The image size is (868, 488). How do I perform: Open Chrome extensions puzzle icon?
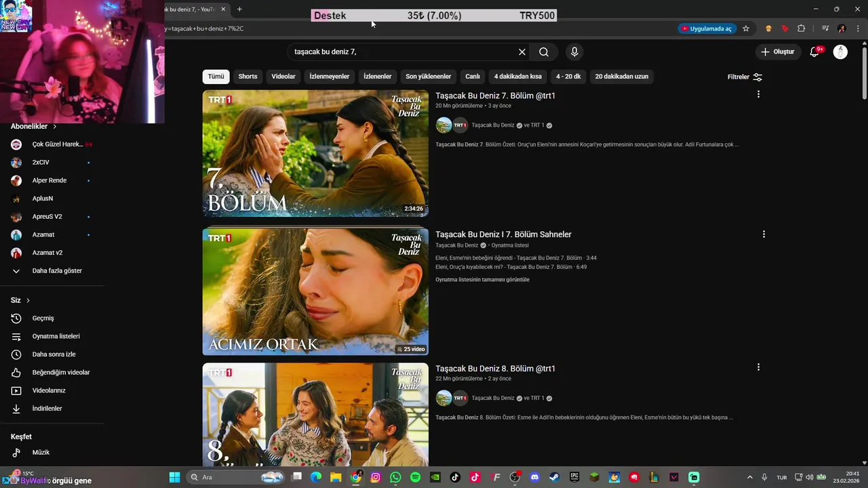(801, 28)
